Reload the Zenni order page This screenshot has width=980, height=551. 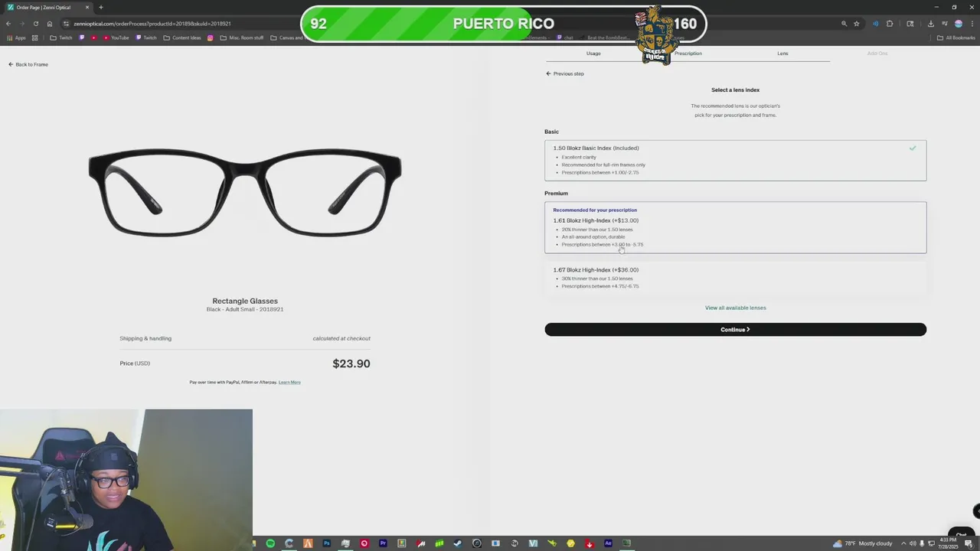[35, 24]
